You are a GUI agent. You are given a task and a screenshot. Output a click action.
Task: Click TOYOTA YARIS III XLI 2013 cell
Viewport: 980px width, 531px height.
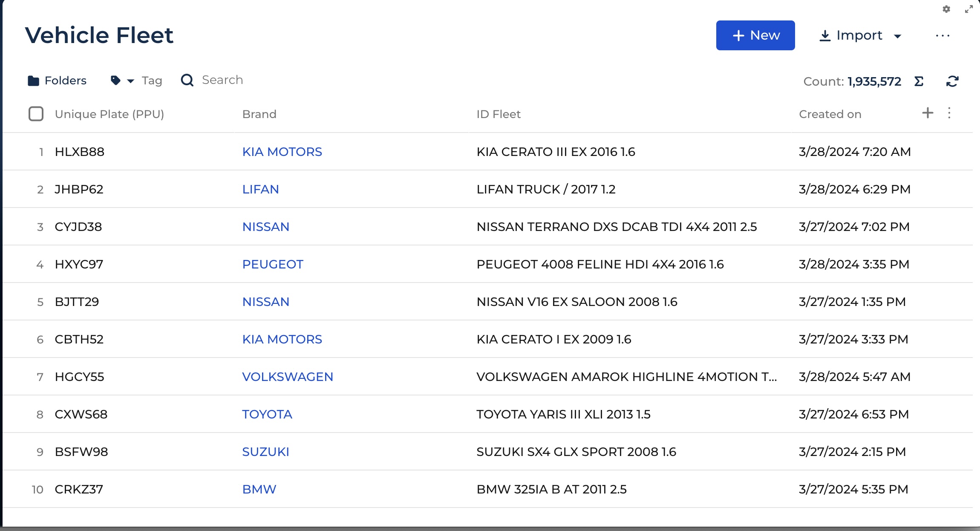pyautogui.click(x=564, y=414)
